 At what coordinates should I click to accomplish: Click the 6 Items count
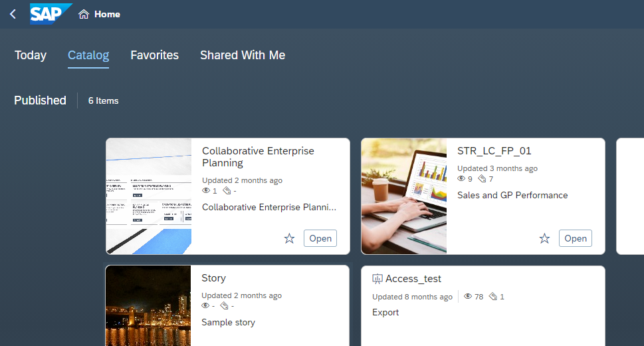tap(103, 100)
